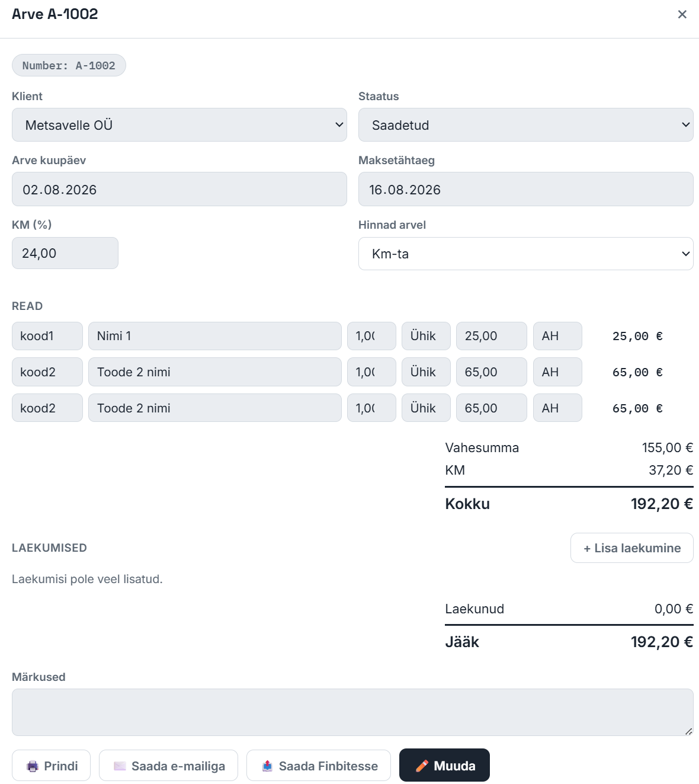Click the KM (%) field 24,00
Image resolution: width=699 pixels, height=784 pixels.
(65, 253)
